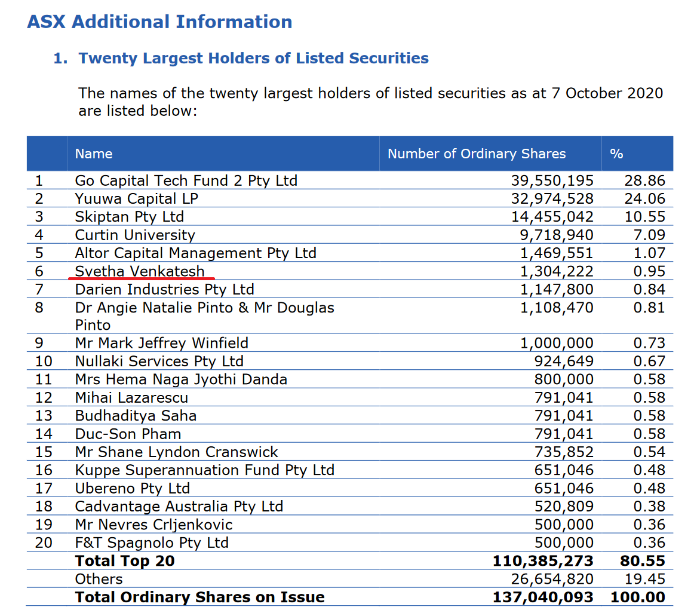Click share count 14,455,042
694x616 pixels.
pos(552,217)
